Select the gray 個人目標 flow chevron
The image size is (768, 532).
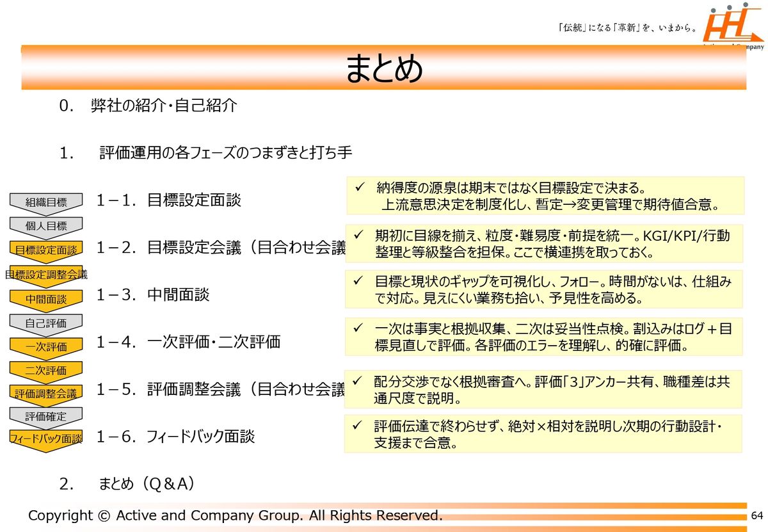pos(46,226)
